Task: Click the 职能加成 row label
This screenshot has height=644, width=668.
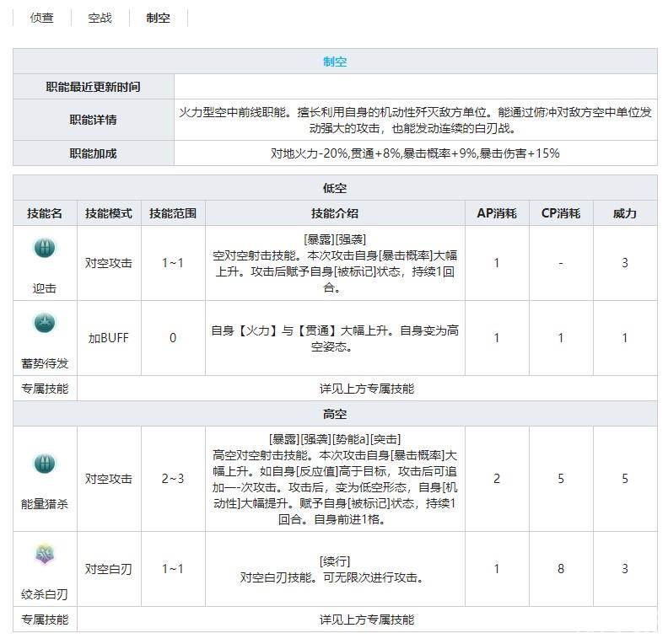Action: (x=93, y=153)
